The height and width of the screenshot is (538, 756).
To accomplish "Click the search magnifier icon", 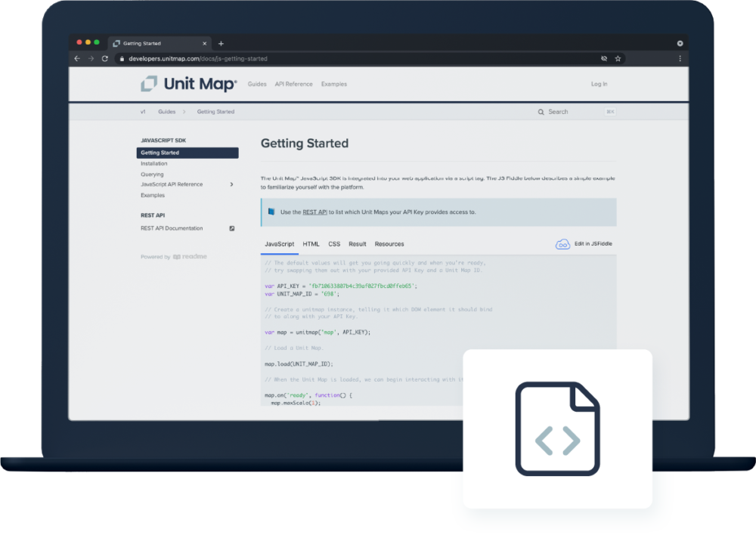I will click(x=541, y=110).
